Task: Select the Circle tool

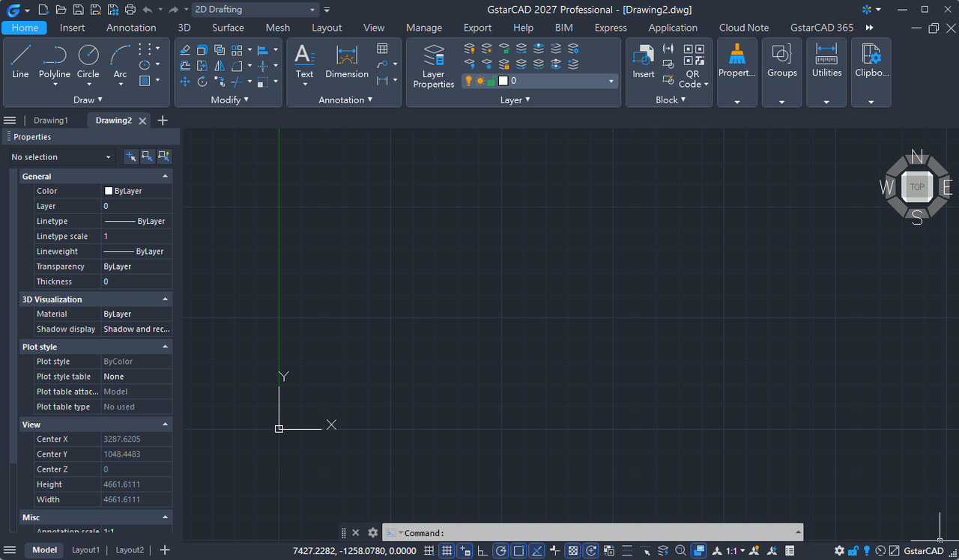Action: point(88,61)
